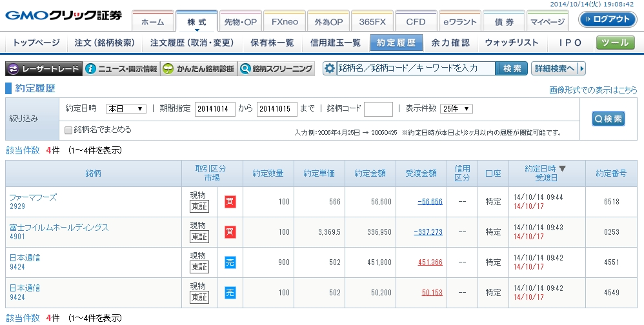
Task: Click the green ツール button
Action: 615,43
